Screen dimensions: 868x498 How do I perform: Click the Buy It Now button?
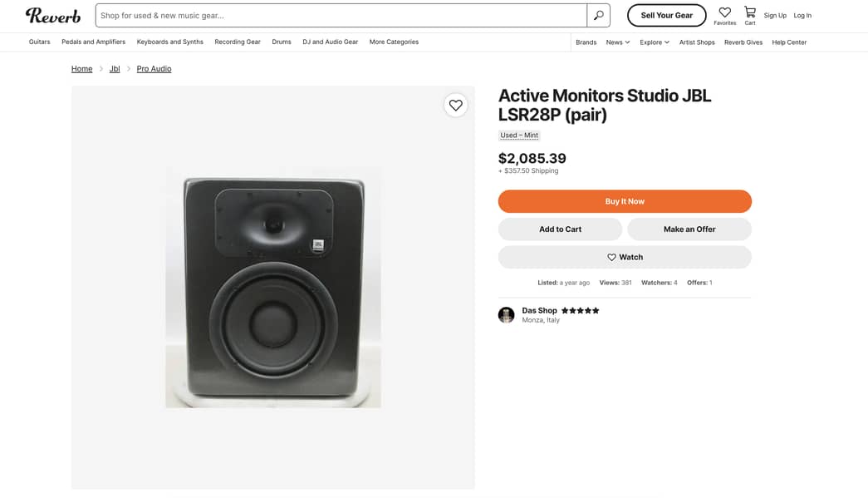point(624,201)
